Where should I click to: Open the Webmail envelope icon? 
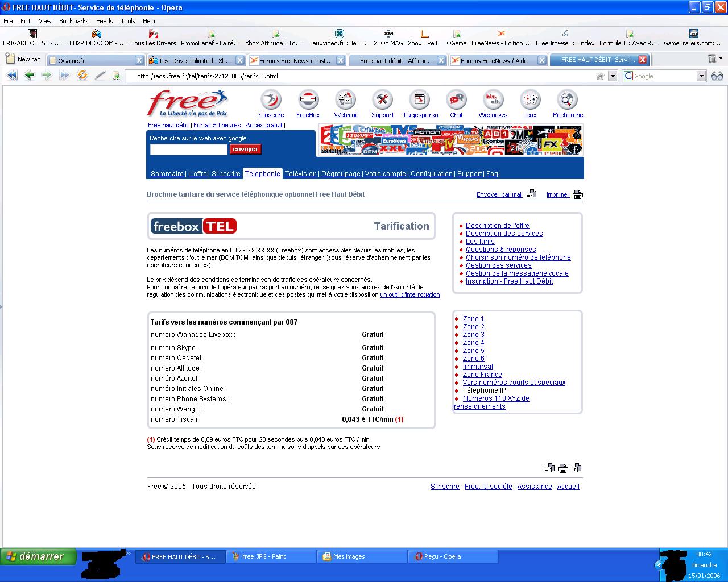pyautogui.click(x=345, y=100)
